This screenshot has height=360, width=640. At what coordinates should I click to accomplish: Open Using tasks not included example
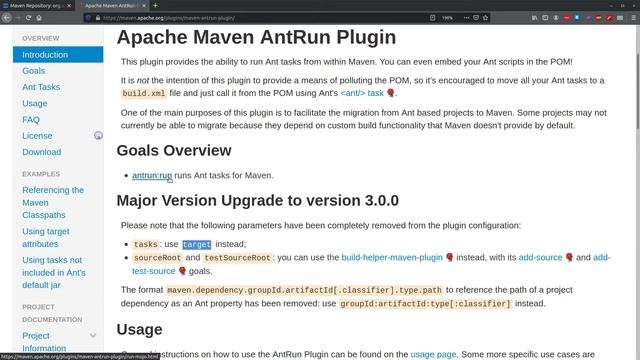pos(54,272)
